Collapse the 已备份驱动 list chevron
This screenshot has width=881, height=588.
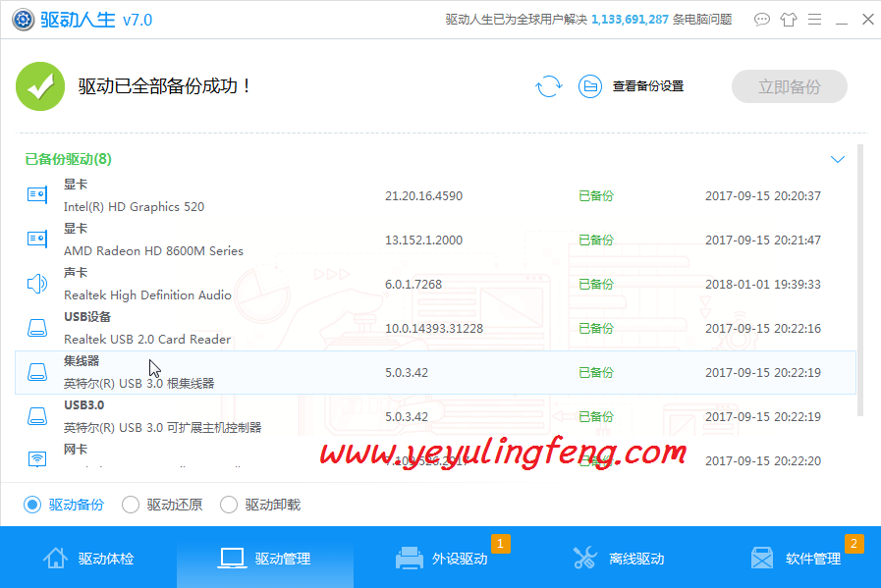pyautogui.click(x=837, y=159)
